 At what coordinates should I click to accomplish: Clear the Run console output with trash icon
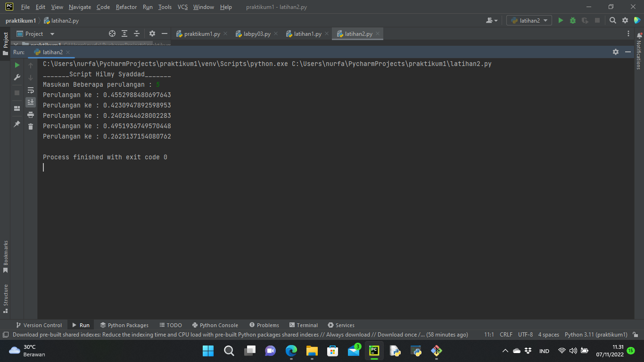pyautogui.click(x=31, y=126)
